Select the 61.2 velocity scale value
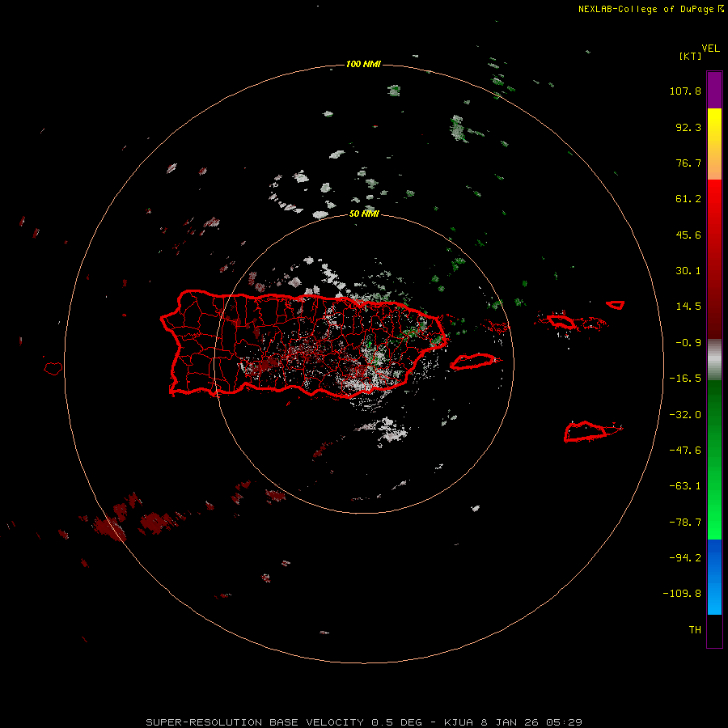The height and width of the screenshot is (728, 728). [688, 199]
